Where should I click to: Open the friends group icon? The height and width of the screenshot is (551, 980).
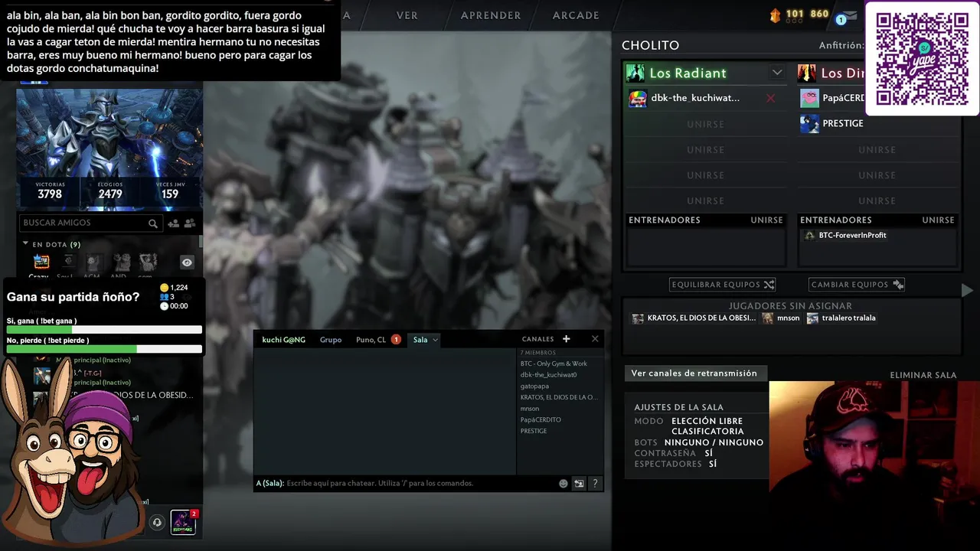[x=190, y=223]
